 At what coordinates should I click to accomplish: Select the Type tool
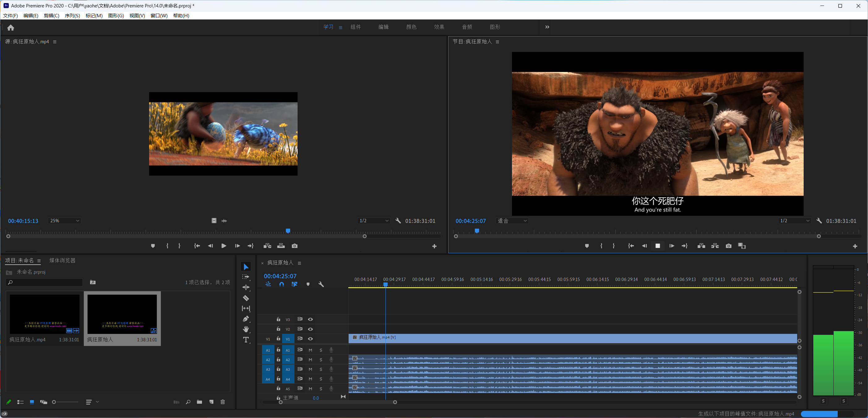click(x=246, y=339)
